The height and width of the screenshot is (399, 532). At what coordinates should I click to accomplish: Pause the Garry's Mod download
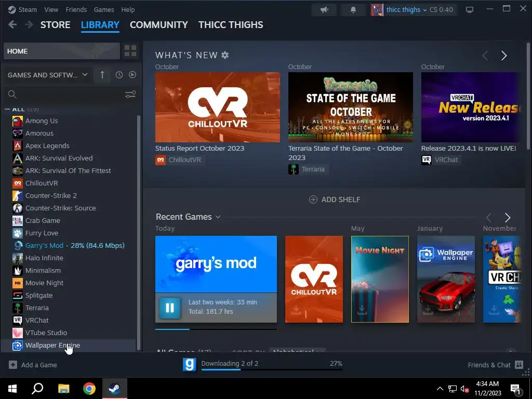coord(170,308)
